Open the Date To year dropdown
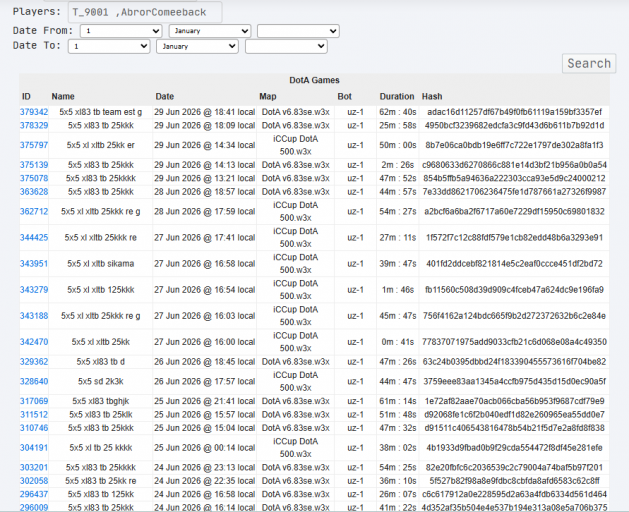The width and height of the screenshot is (629, 512). [x=286, y=46]
